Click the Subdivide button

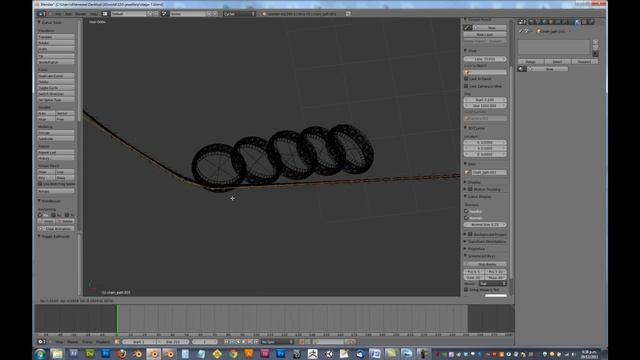(x=56, y=139)
